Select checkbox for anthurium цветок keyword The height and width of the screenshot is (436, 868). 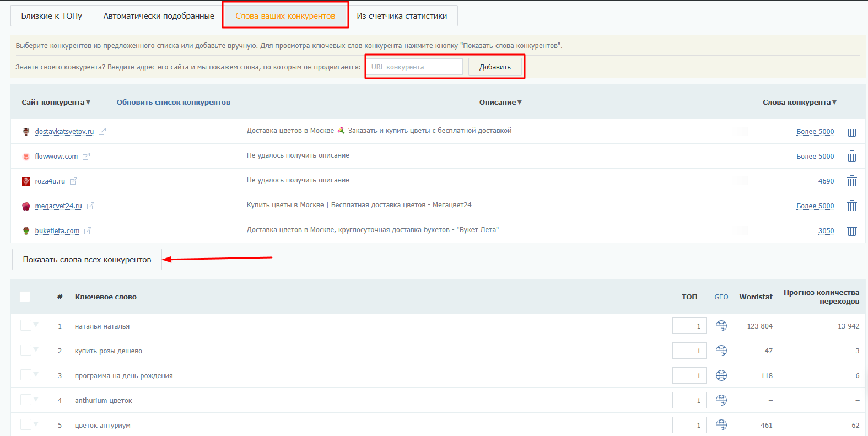[26, 400]
